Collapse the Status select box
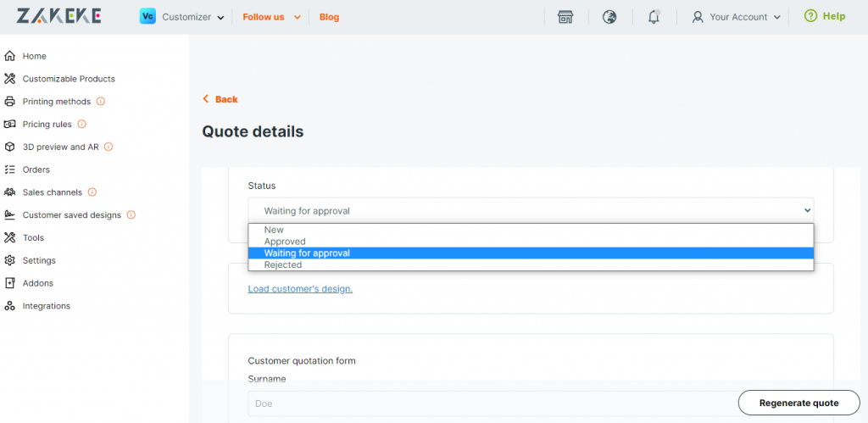The width and height of the screenshot is (868, 423). click(531, 210)
